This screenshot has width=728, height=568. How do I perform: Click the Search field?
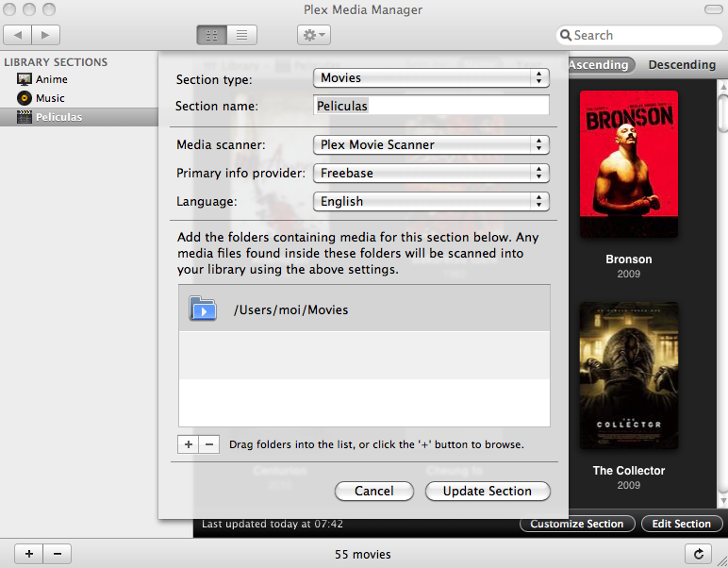(x=639, y=35)
